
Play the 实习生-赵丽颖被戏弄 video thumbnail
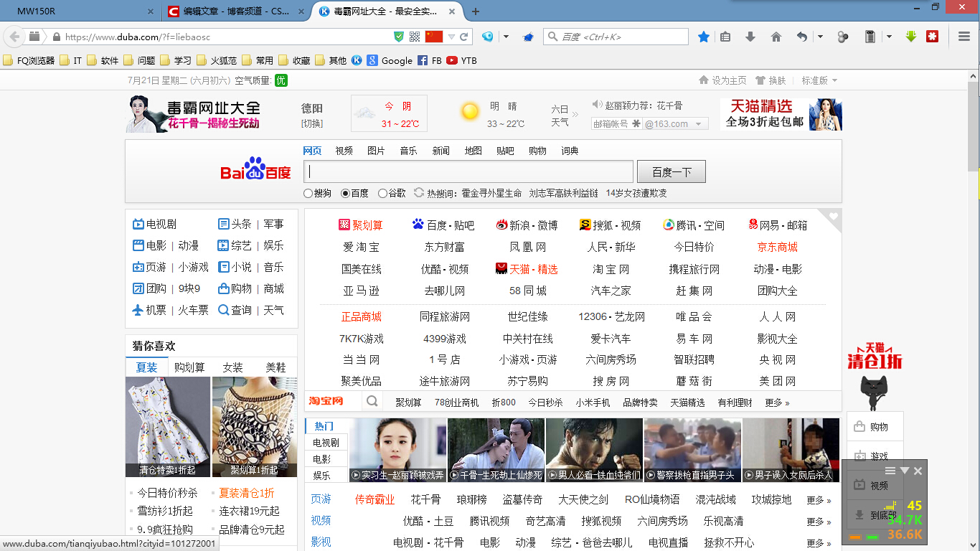(397, 450)
